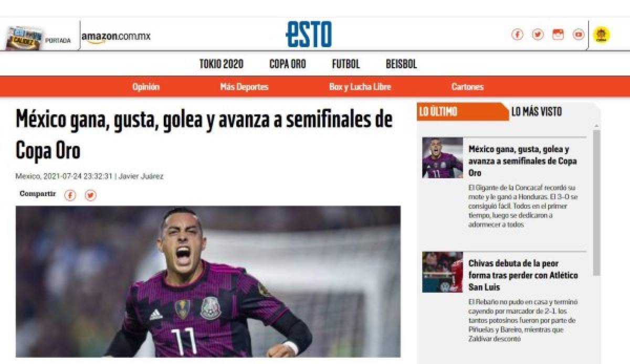Open the Facebook icon in the header
The image size is (630, 364).
517,35
